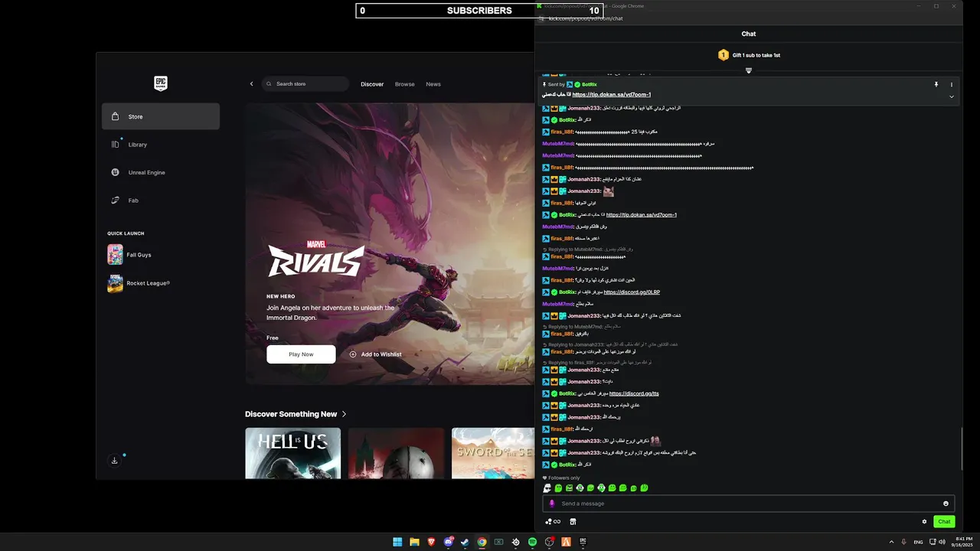
Task: Click the Followers only label
Action: pos(563,478)
